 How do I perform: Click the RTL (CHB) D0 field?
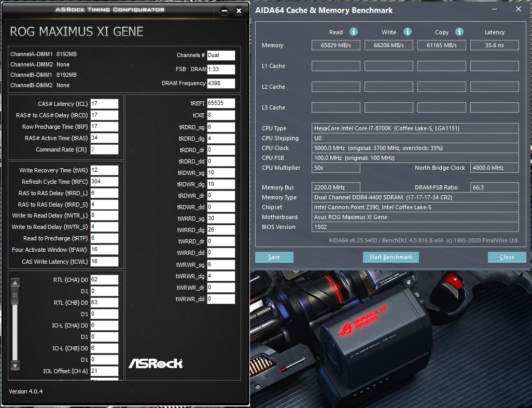(105, 303)
